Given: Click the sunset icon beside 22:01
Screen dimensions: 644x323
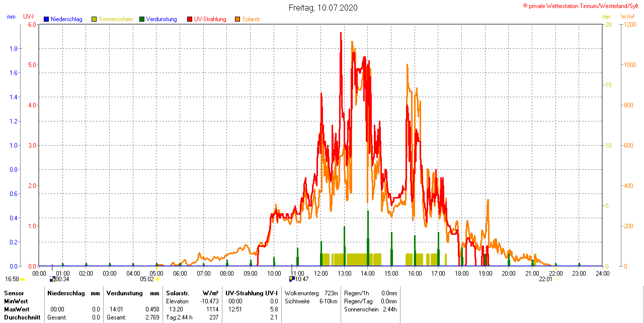Looking at the screenshot, I should click(x=556, y=279).
